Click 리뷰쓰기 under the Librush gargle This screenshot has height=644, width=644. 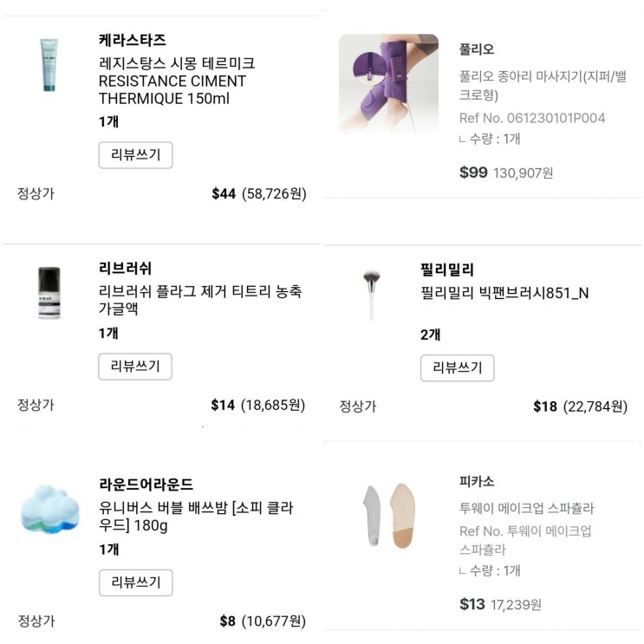(135, 367)
